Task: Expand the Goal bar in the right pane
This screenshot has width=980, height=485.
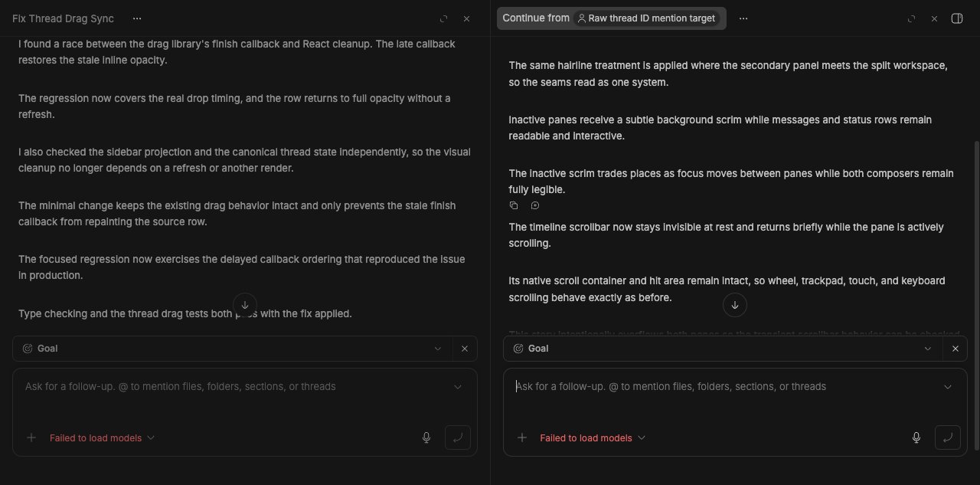Action: tap(928, 349)
